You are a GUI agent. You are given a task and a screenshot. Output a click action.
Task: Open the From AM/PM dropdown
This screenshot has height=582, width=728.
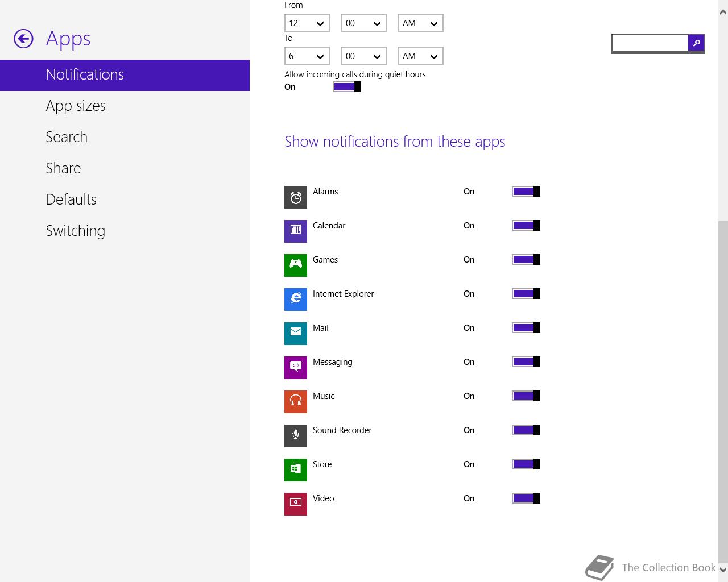tap(421, 23)
